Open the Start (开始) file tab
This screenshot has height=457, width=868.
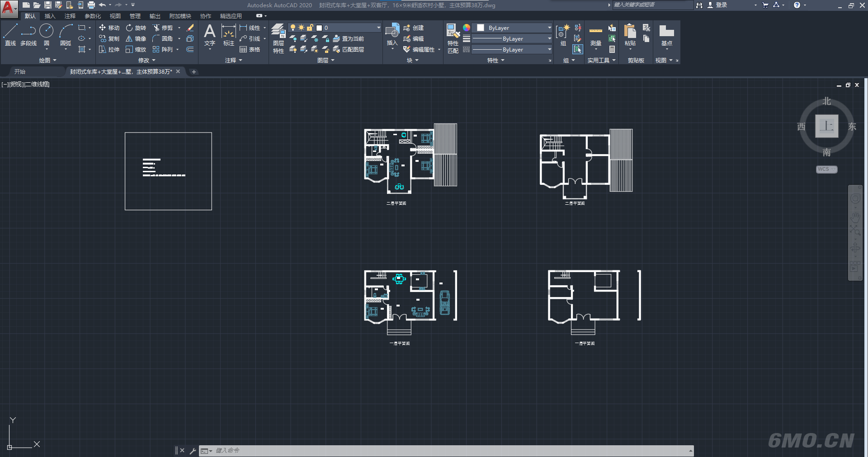coord(19,71)
